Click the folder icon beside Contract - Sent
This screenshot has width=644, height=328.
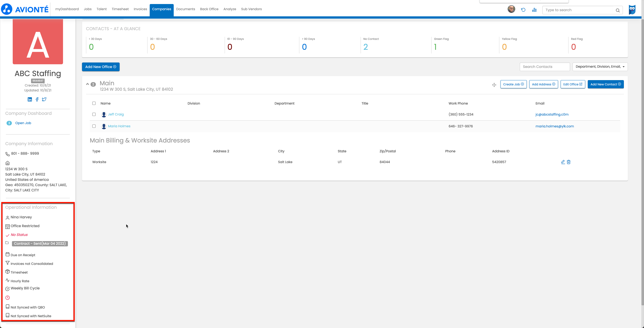(x=7, y=243)
